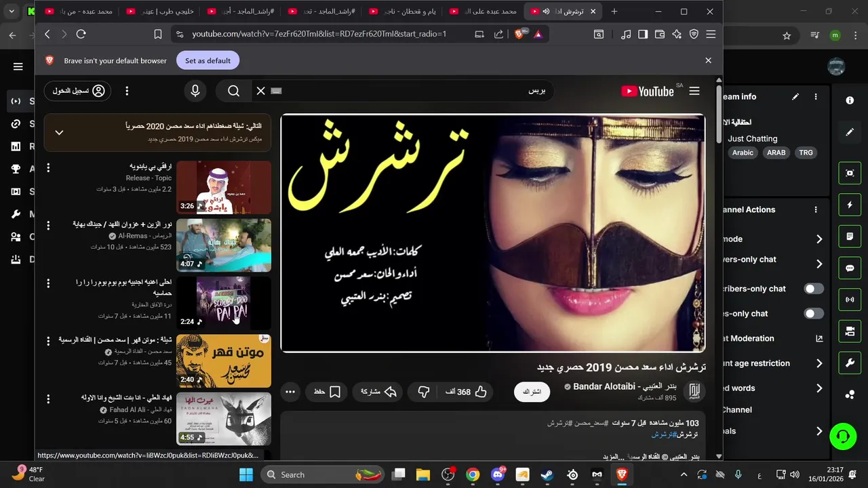Toggle subscribers-only chat switch
This screenshot has height=488, width=868.
tap(814, 289)
